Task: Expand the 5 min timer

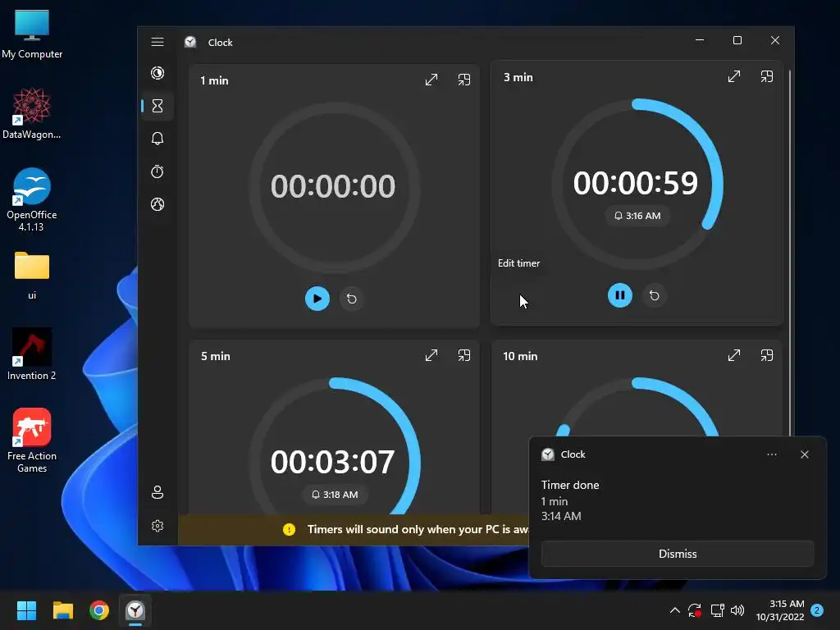Action: click(x=431, y=355)
